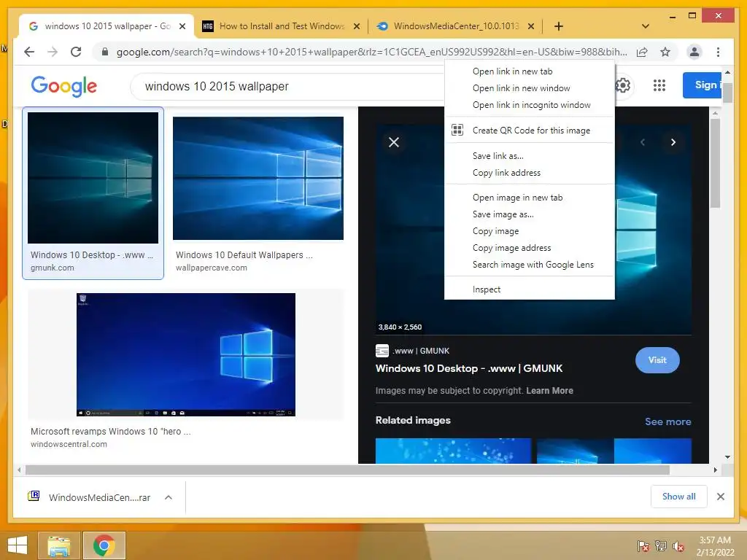Viewport: 747px width, 560px height.
Task: Open a new browser tab with plus icon
Action: click(x=559, y=26)
